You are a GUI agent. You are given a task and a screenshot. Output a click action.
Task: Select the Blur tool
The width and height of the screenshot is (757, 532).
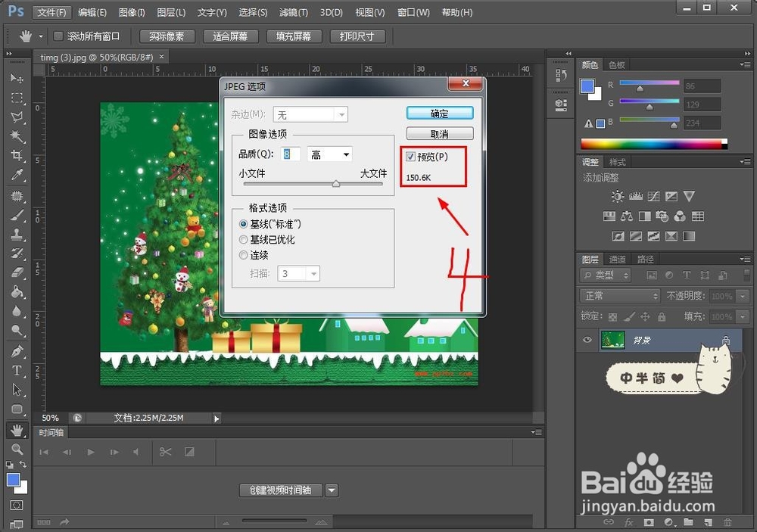tap(17, 311)
